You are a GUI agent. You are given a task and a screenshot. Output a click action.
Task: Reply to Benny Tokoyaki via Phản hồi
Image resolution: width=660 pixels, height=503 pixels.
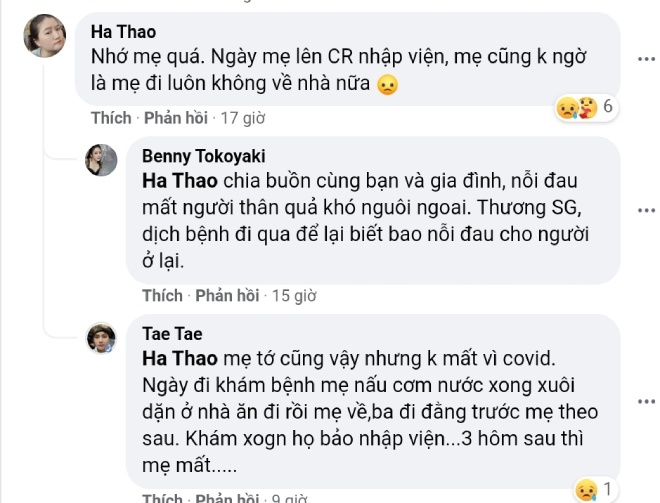click(x=227, y=295)
